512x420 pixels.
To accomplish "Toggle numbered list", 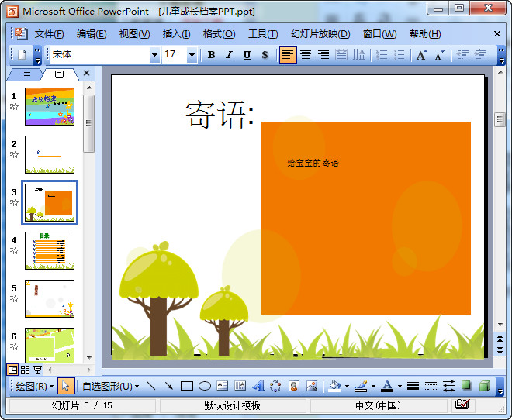I will 382,55.
